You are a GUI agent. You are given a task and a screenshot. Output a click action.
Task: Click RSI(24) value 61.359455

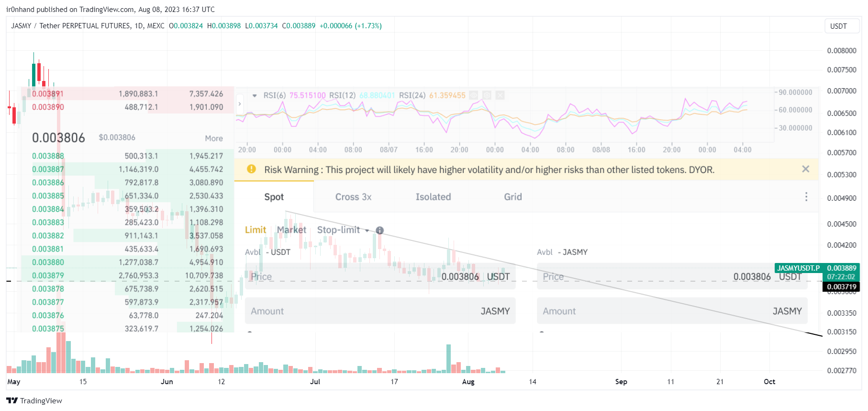(x=447, y=95)
